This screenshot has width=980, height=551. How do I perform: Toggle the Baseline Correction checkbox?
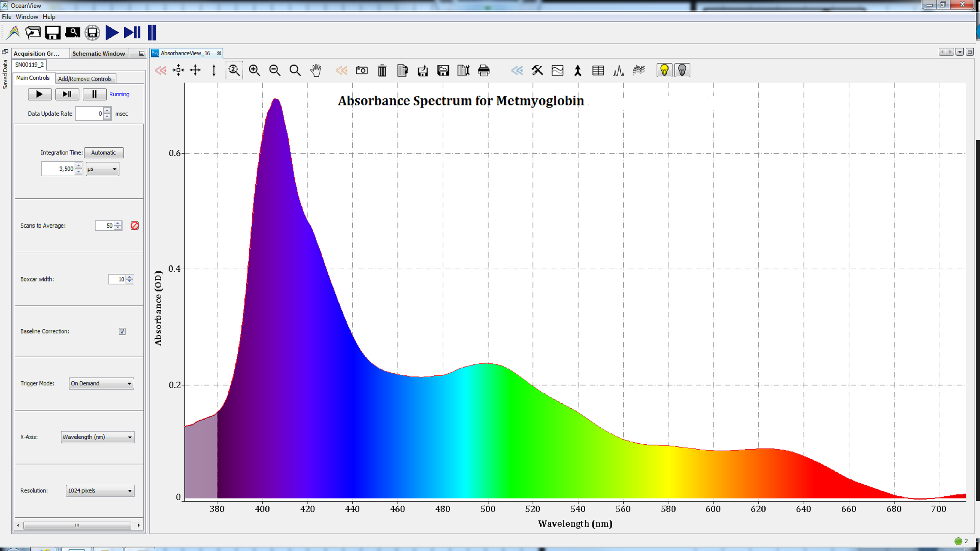122,332
